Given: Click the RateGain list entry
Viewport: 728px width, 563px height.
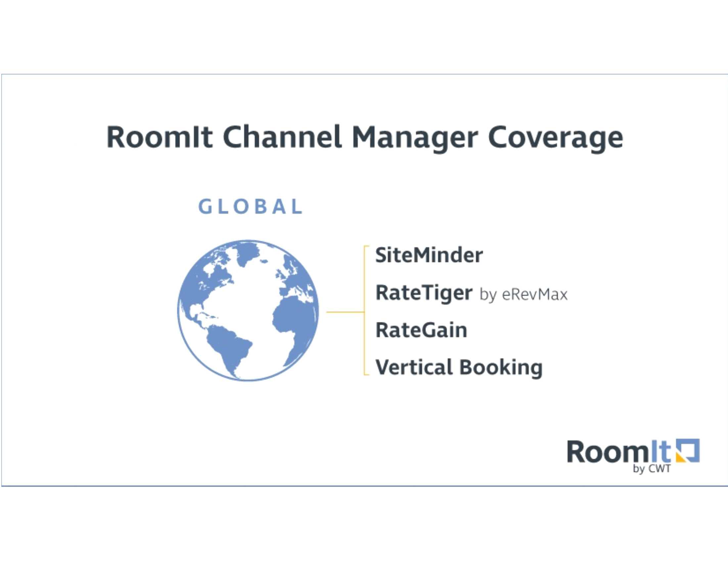Looking at the screenshot, I should (x=421, y=330).
